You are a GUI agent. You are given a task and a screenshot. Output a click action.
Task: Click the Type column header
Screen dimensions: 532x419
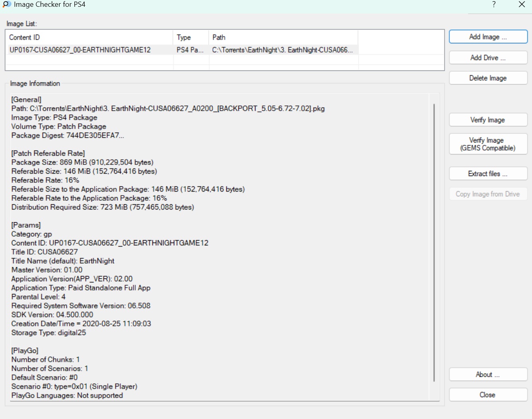pos(191,37)
